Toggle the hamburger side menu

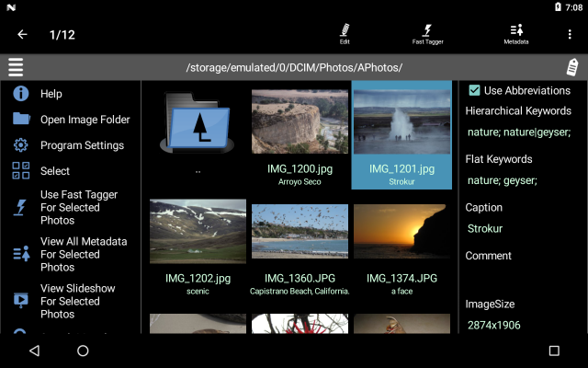pyautogui.click(x=16, y=67)
